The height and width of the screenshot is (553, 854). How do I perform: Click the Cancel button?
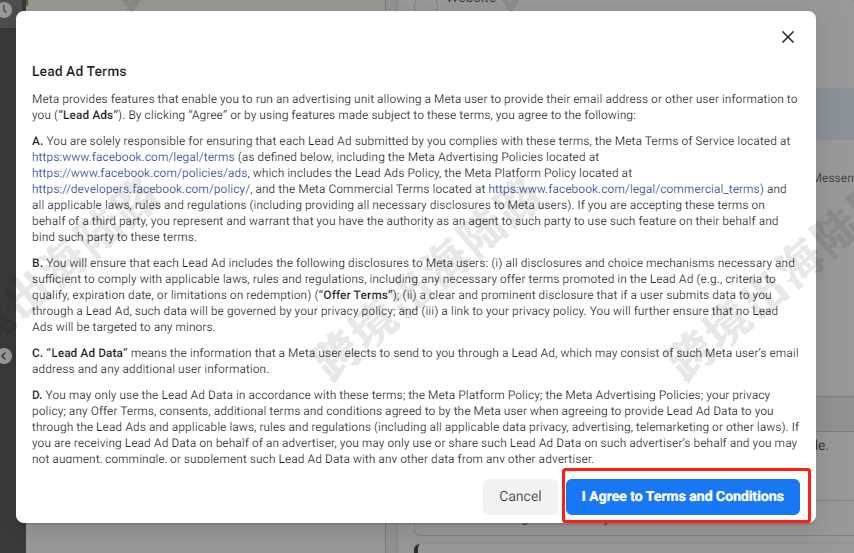click(x=520, y=496)
